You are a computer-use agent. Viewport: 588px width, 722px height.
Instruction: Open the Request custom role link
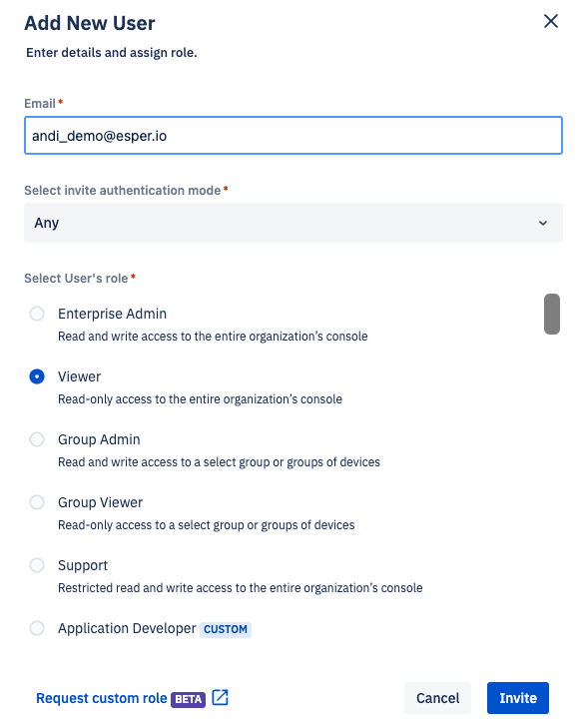[101, 698]
